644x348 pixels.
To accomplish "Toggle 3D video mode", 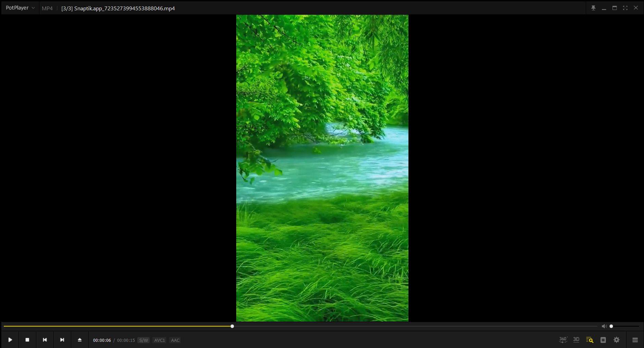I will click(576, 340).
